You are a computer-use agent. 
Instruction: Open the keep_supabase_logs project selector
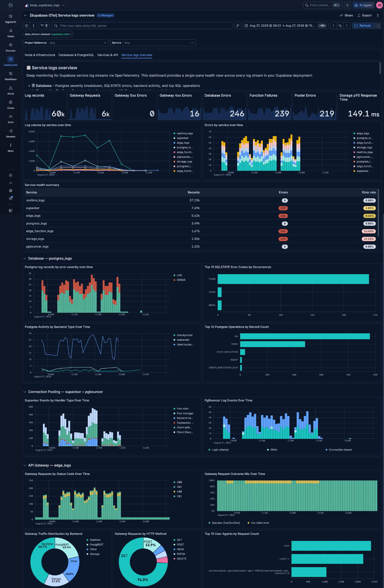[45, 5]
